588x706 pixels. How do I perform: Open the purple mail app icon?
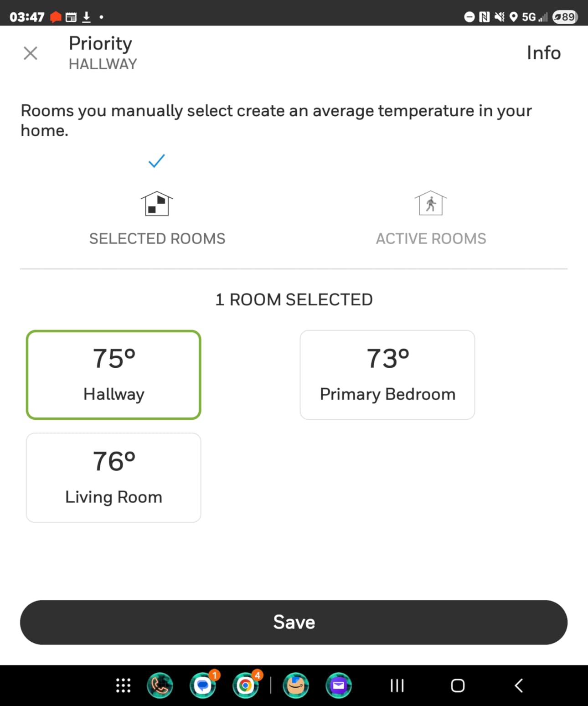(x=339, y=685)
